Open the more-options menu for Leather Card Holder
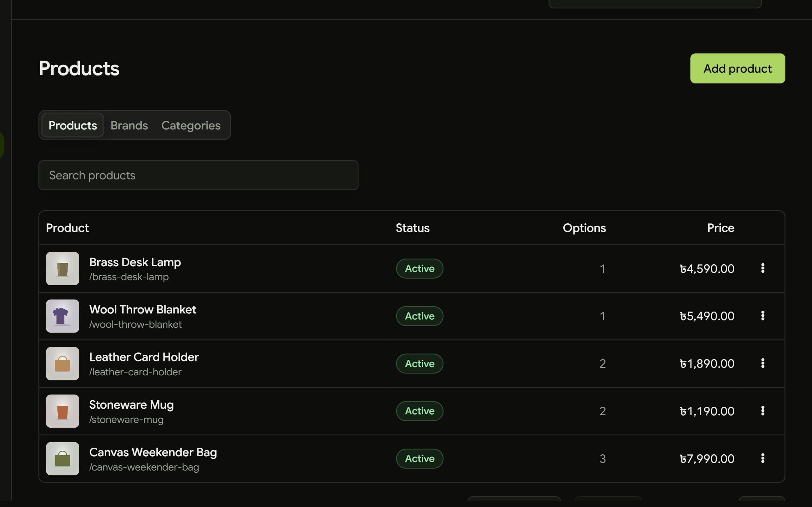The width and height of the screenshot is (812, 507). pyautogui.click(x=763, y=364)
